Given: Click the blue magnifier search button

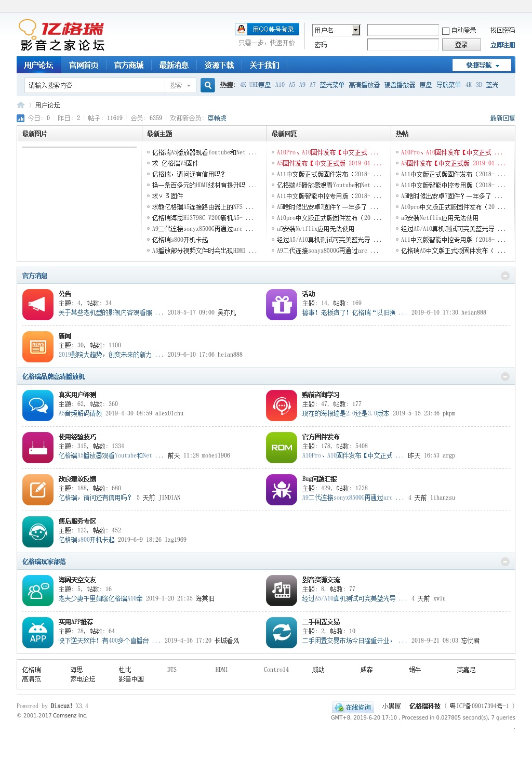Looking at the screenshot, I should click(208, 85).
